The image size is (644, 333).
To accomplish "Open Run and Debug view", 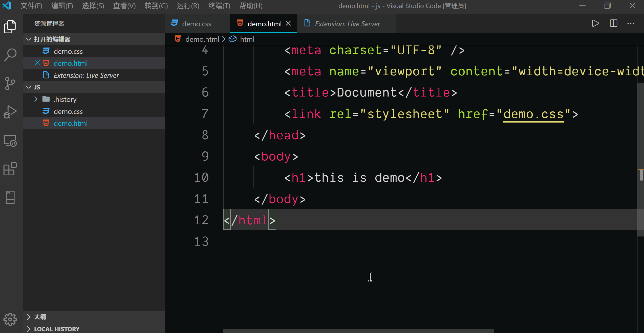I will tap(10, 112).
